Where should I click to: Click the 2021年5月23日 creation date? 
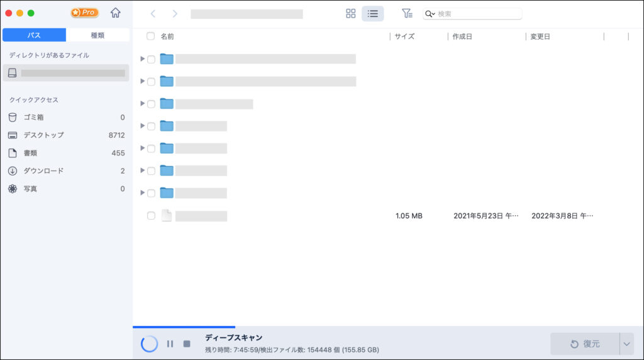point(486,216)
